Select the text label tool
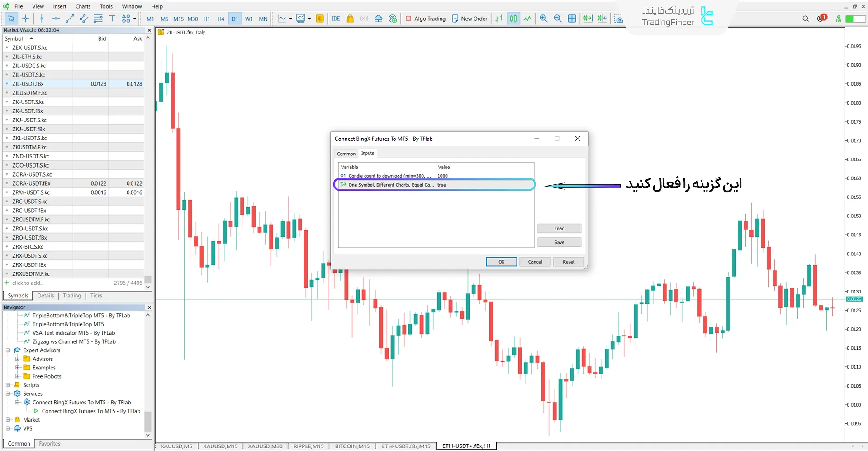 112,19
